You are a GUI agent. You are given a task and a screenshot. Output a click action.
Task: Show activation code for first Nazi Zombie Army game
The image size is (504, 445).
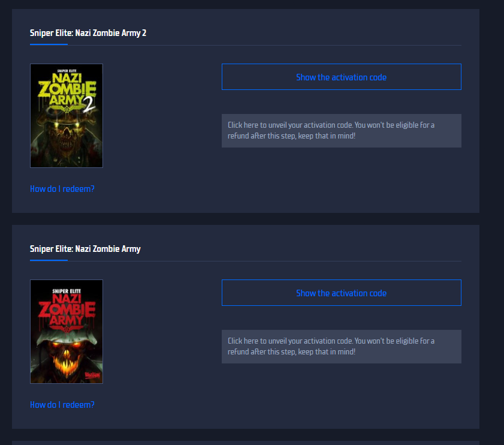pos(342,293)
